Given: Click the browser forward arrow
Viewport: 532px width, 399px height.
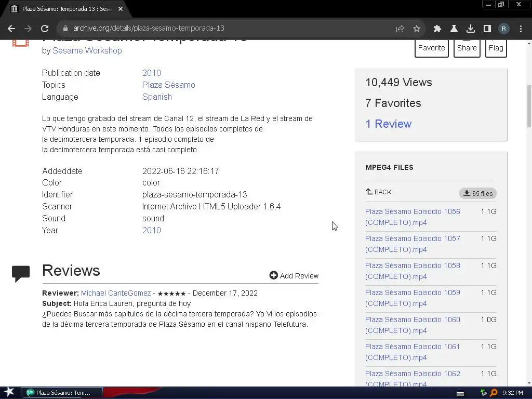Looking at the screenshot, I should point(28,29).
